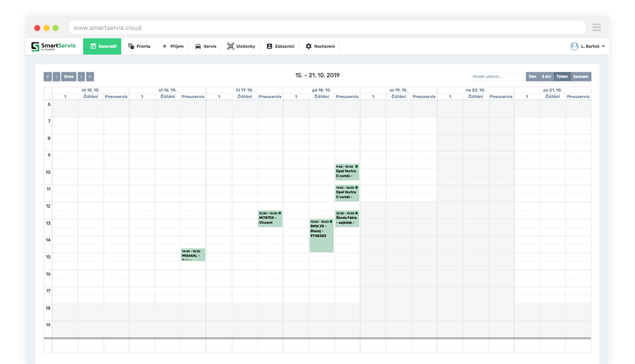Go to next week with single right arrow
635x364 pixels.
[81, 76]
